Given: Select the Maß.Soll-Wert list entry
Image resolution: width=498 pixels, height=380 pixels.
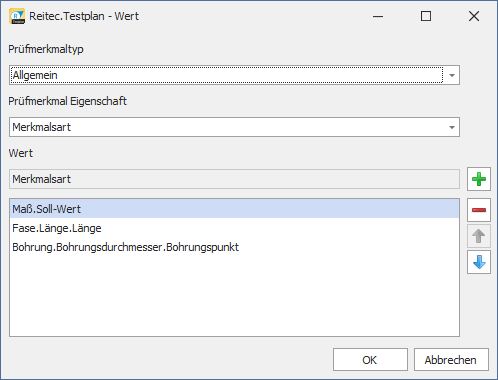Looking at the screenshot, I should [x=234, y=209].
